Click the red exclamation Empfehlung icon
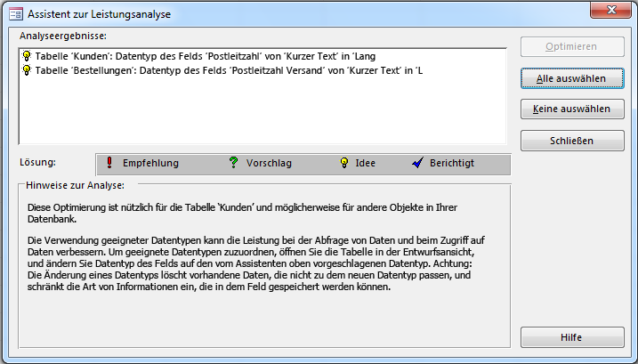This screenshot has width=638, height=364. click(109, 163)
